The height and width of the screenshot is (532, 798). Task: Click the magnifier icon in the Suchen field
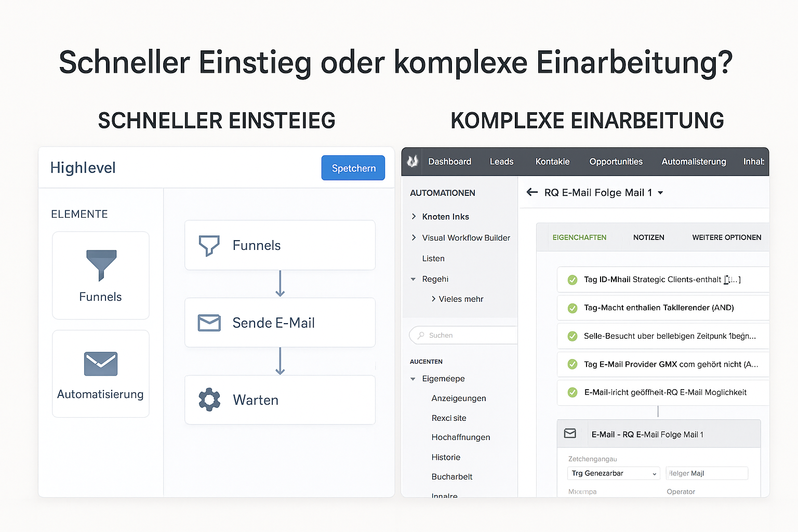(420, 336)
